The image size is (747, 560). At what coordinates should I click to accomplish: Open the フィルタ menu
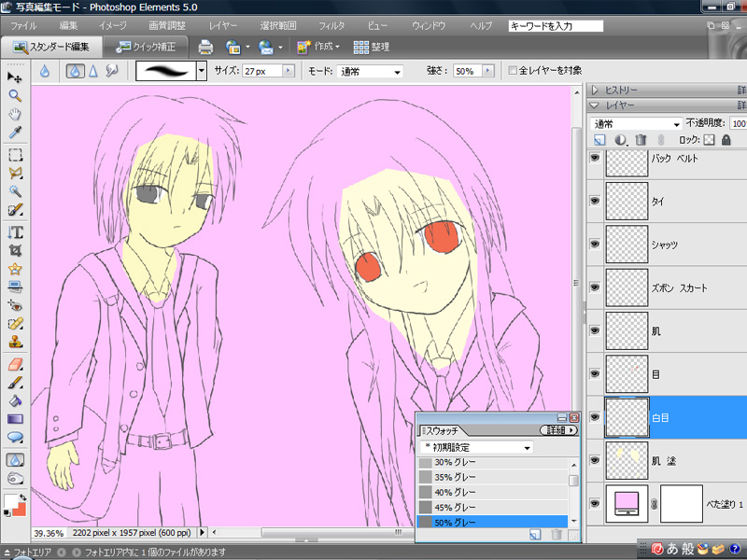331,26
